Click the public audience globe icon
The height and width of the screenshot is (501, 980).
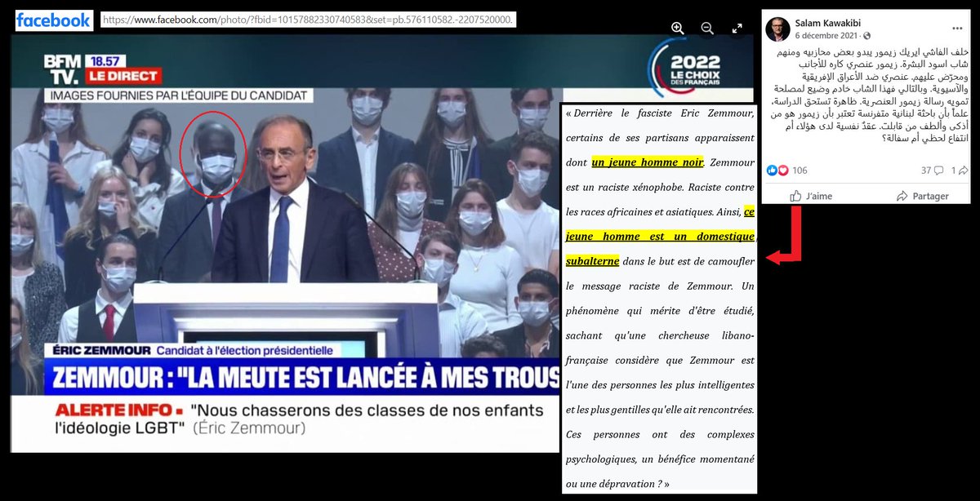click(866, 35)
